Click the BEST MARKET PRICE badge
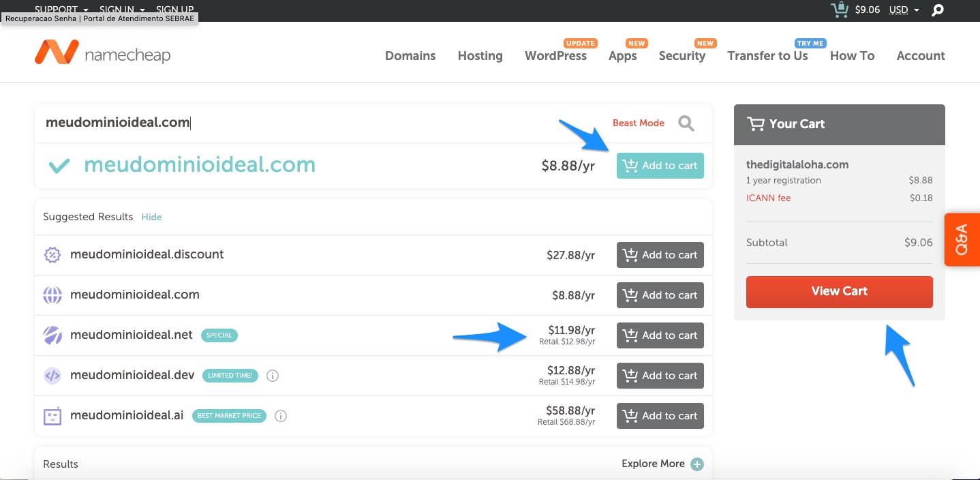 [229, 416]
